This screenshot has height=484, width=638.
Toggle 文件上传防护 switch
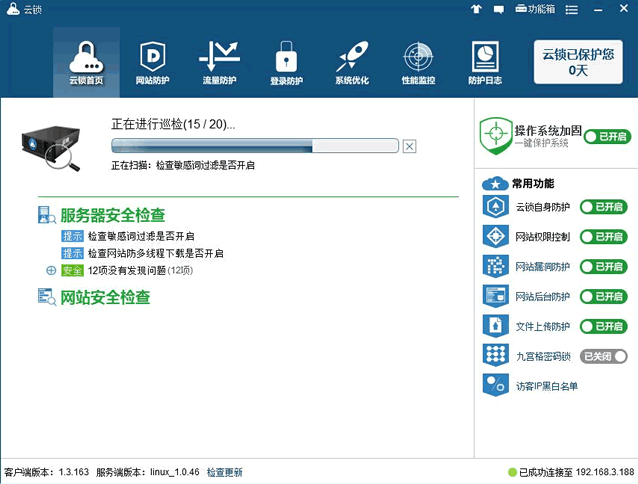[x=604, y=326]
